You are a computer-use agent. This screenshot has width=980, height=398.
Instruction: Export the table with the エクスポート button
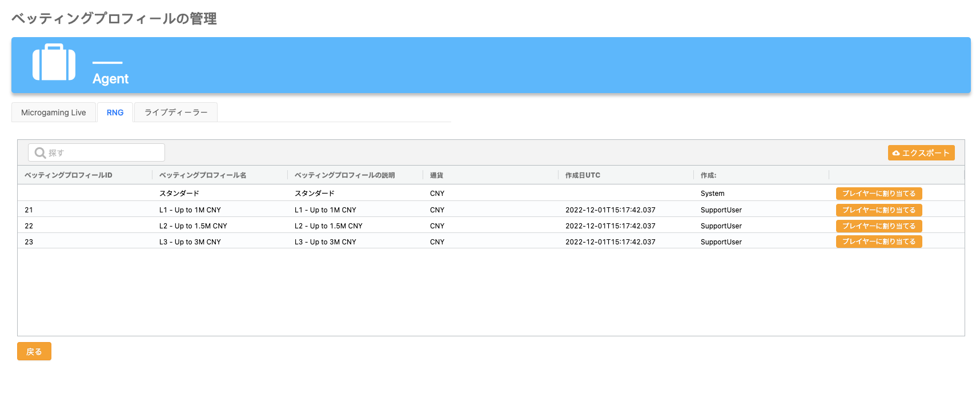click(x=921, y=153)
